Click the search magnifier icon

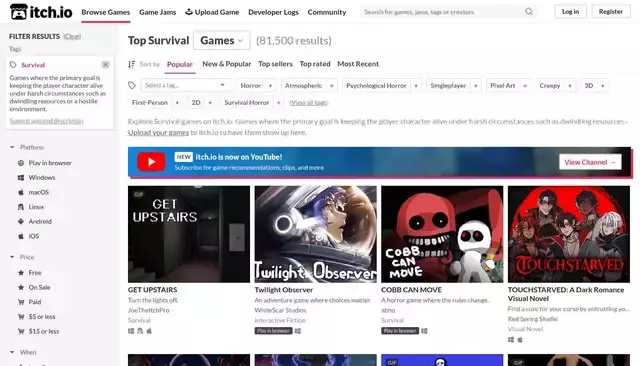click(x=529, y=12)
